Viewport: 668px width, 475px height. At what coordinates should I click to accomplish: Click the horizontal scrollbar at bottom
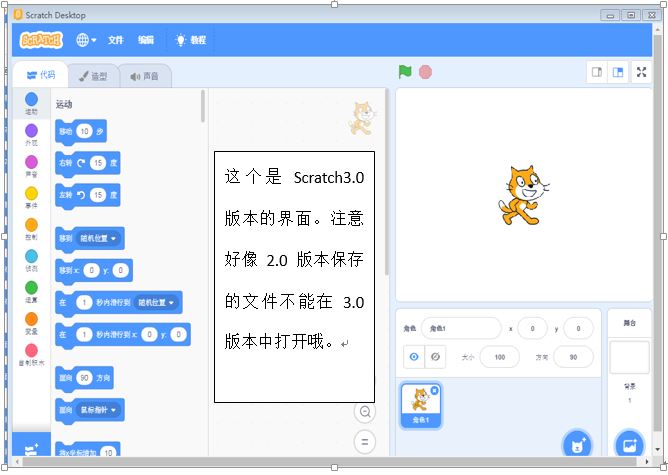click(x=329, y=462)
